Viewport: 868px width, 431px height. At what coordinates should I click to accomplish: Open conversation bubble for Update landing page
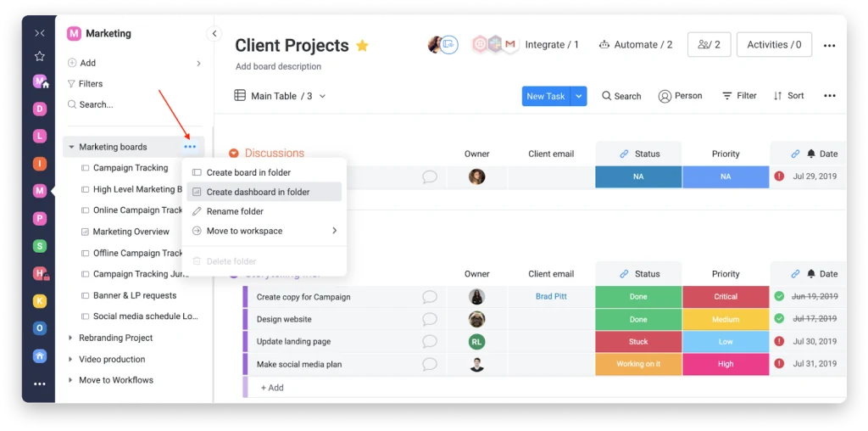pos(430,342)
